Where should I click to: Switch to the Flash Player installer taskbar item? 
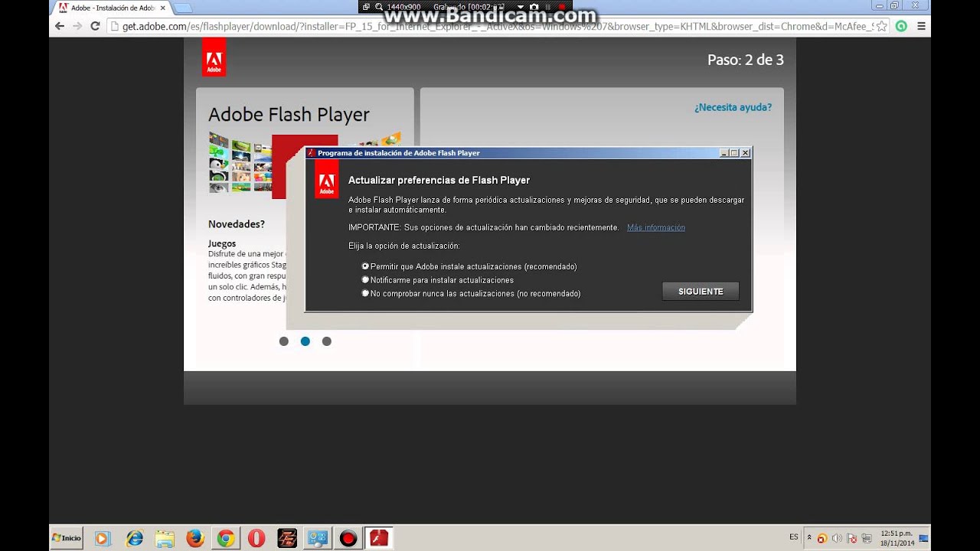[379, 539]
